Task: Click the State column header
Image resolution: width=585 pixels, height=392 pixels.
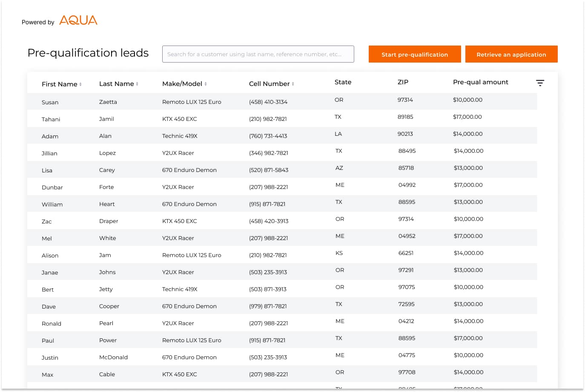Action: click(343, 82)
